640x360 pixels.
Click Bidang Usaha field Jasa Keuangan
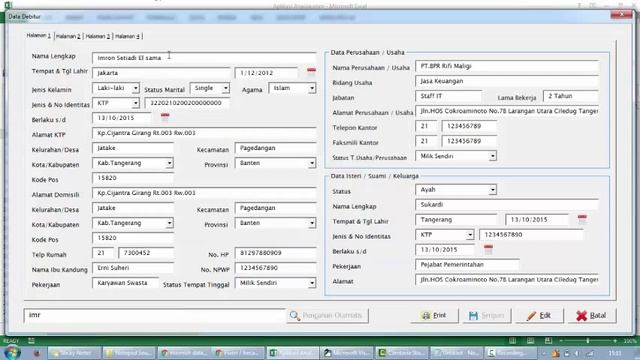[x=507, y=81]
